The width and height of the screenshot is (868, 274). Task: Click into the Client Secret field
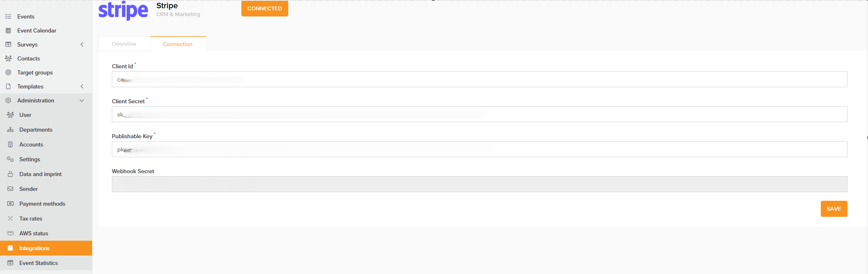click(x=479, y=114)
